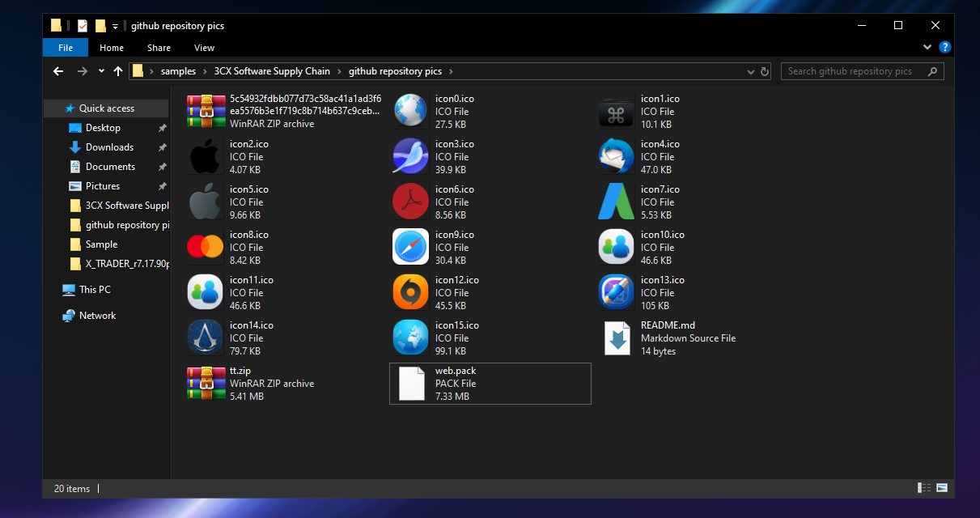
Task: Unpin Desktop using its pin icon
Action: coord(162,128)
